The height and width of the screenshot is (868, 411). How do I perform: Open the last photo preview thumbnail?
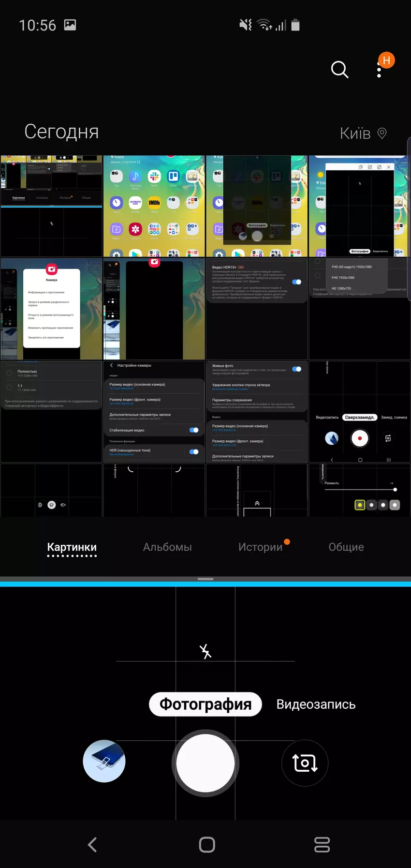click(x=104, y=761)
